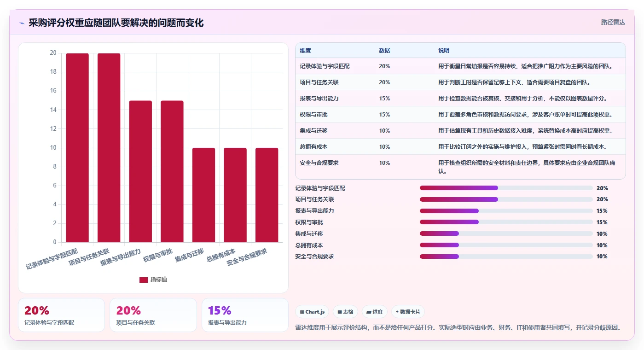Click the 报表与导出能力 progress bar
Image resolution: width=644 pixels, height=350 pixels.
pyautogui.click(x=506, y=211)
